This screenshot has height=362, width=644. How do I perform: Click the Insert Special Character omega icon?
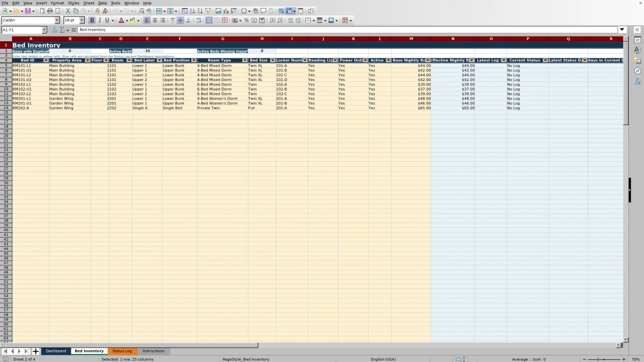[x=244, y=11]
